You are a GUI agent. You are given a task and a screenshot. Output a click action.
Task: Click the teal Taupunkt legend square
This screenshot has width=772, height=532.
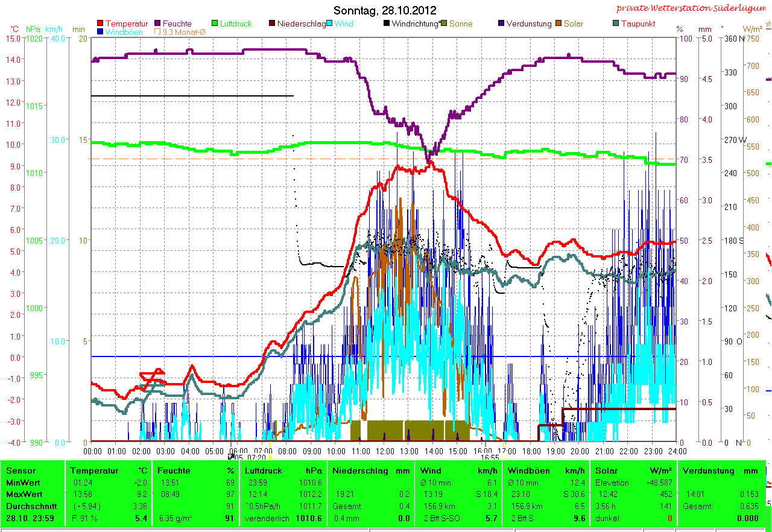pyautogui.click(x=616, y=24)
